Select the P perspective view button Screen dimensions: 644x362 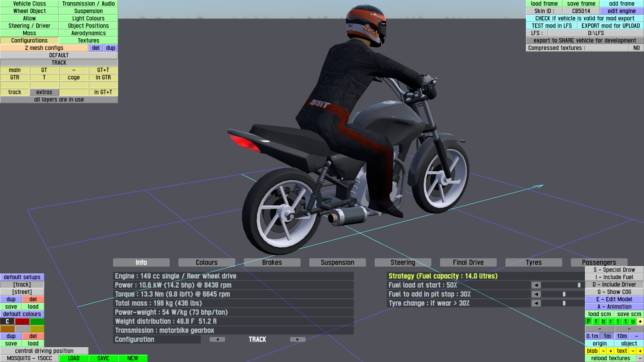click(589, 321)
